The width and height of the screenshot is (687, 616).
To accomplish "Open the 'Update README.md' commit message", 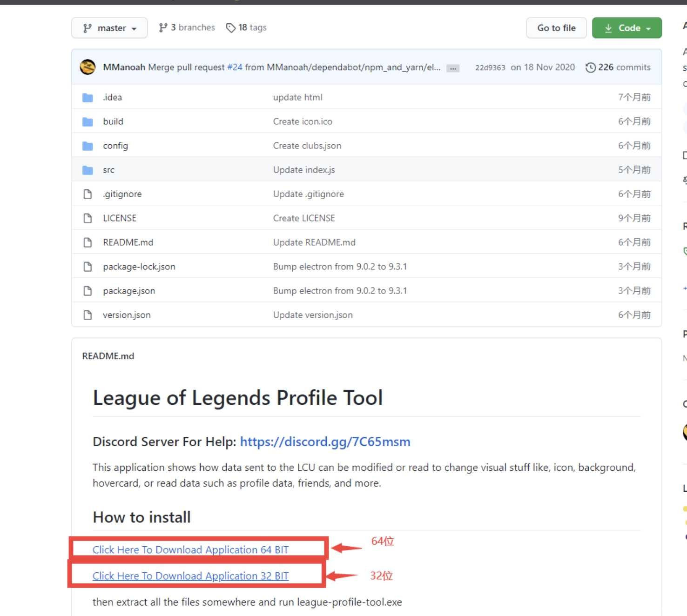I will pos(314,242).
